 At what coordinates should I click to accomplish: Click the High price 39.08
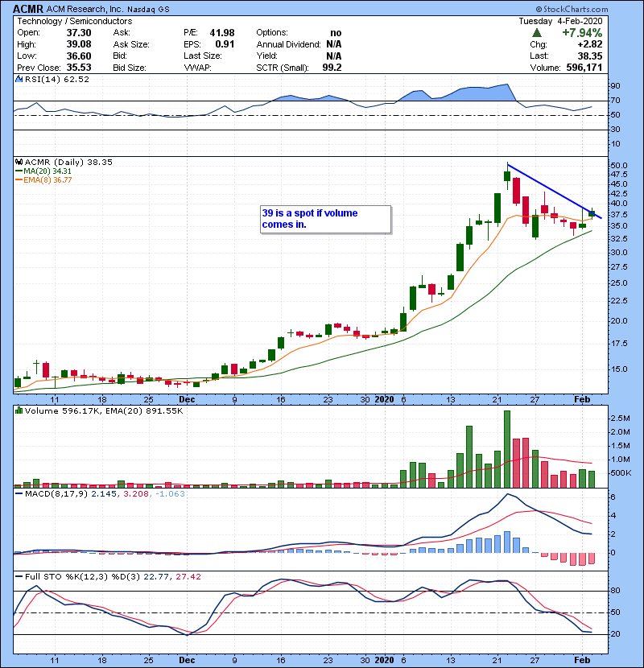click(x=79, y=44)
